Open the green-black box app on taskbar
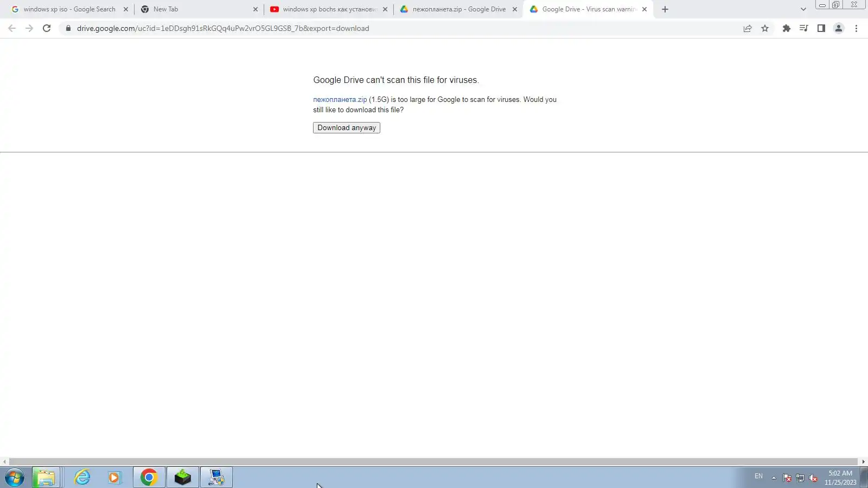The image size is (868, 488). (x=183, y=478)
